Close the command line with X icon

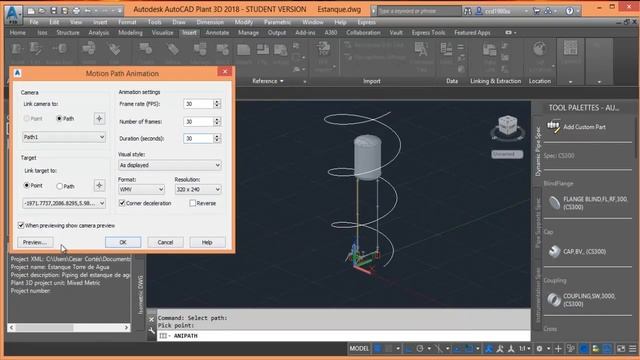[x=151, y=319]
